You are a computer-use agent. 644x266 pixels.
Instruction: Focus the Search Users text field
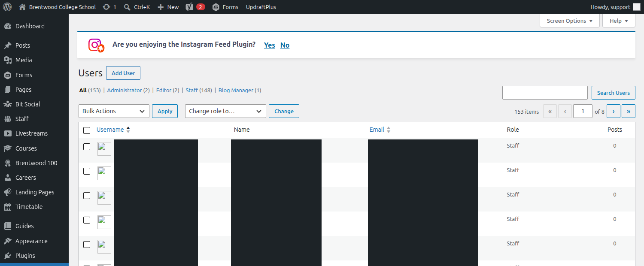tap(545, 93)
